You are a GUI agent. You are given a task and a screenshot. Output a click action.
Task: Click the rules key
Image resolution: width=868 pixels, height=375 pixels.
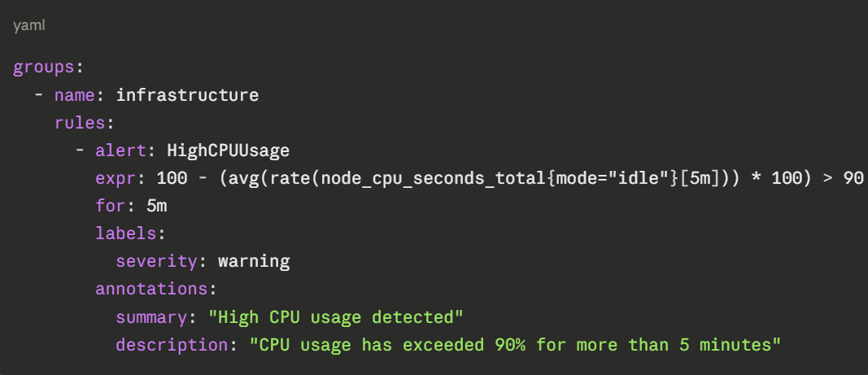[x=80, y=123]
